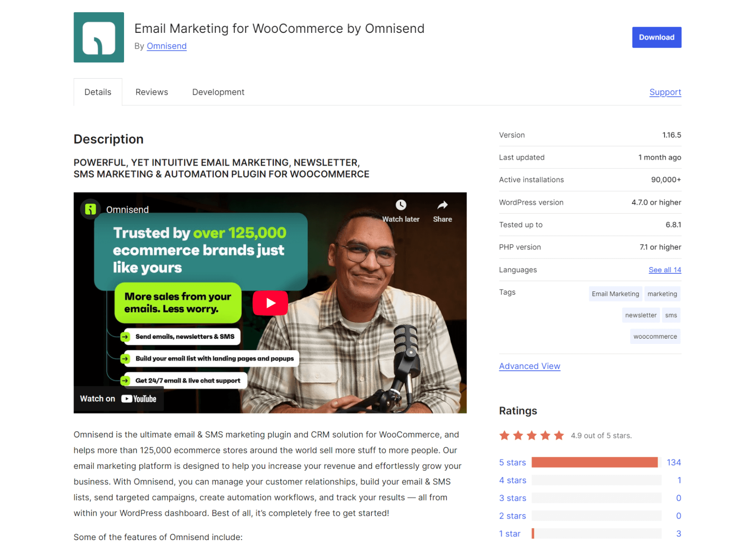Click the Omnisend plugin logo icon
The height and width of the screenshot is (548, 756).
(99, 37)
